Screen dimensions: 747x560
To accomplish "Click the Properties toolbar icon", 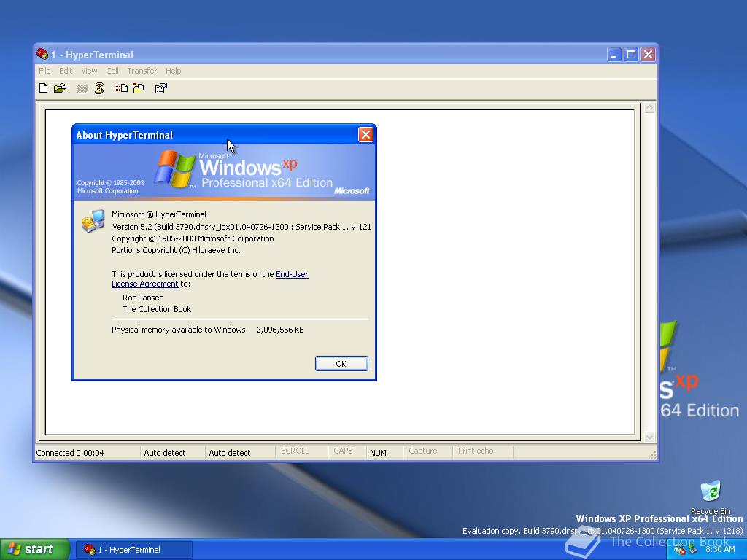I will (161, 88).
